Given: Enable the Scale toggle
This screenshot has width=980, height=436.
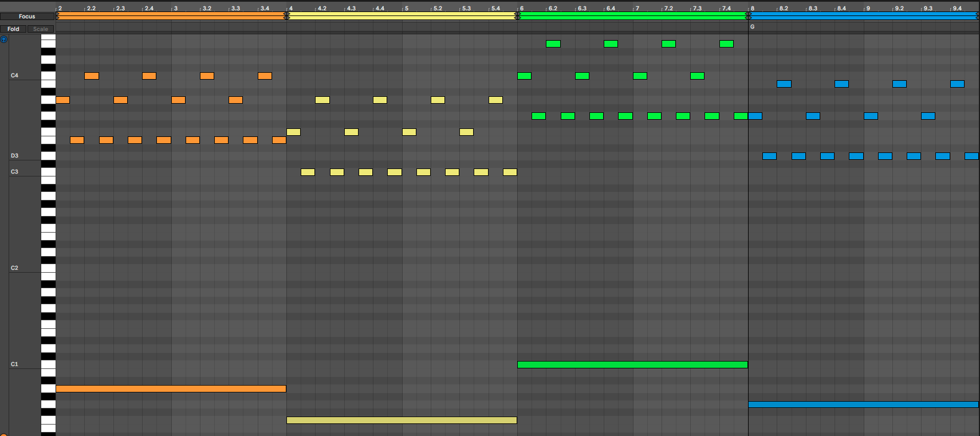Looking at the screenshot, I should click(41, 29).
